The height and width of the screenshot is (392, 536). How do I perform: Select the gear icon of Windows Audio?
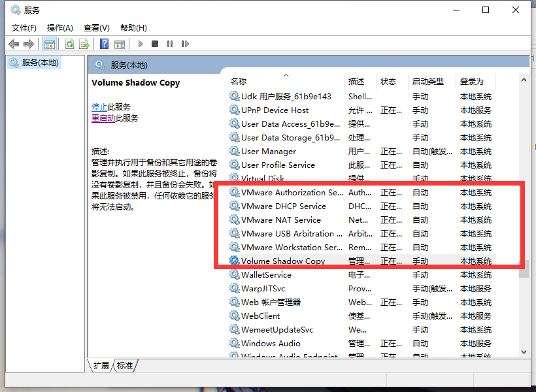[234, 343]
